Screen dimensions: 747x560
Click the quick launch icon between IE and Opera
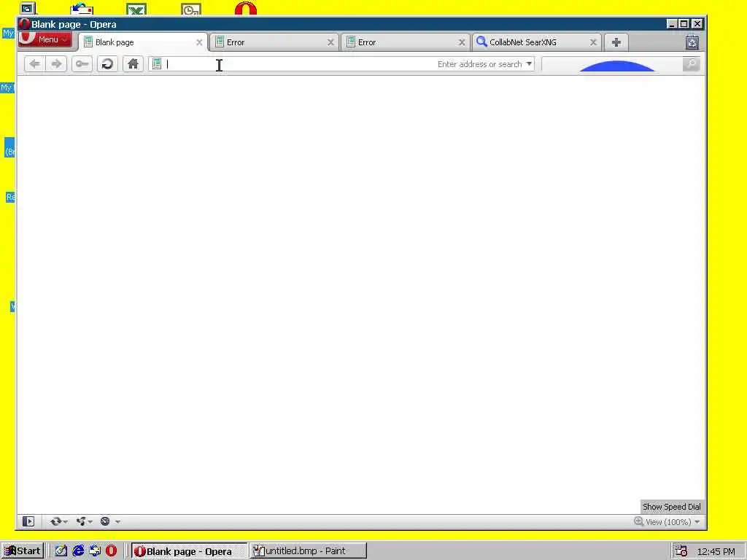click(95, 551)
